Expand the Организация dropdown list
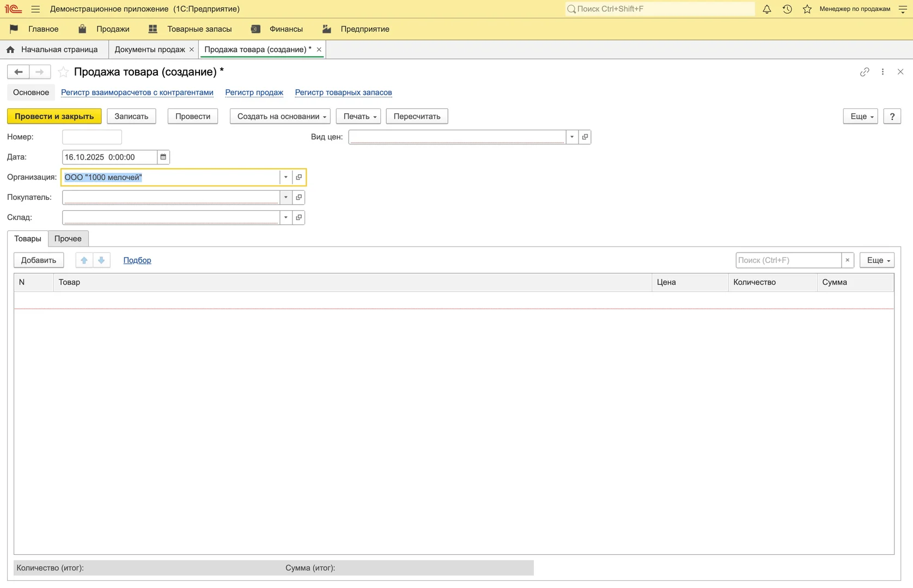Screen dimensions: 913x588 285,177
